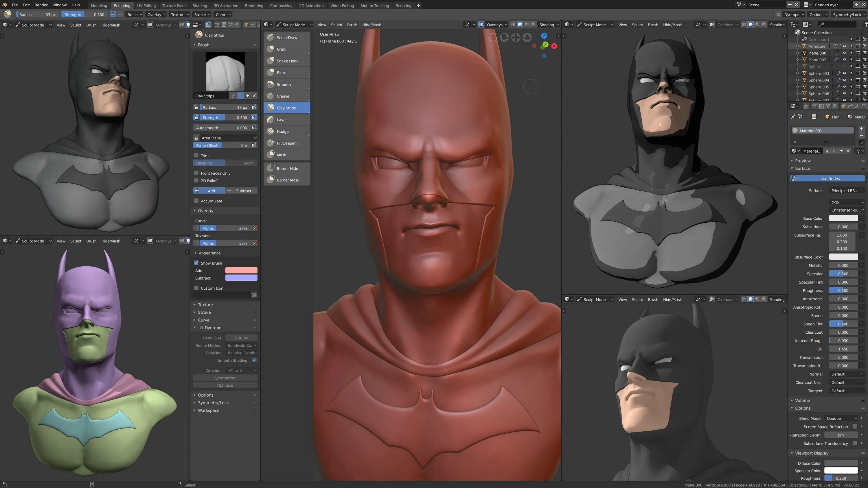Expand the Symmetry/Lock panel
Viewport: 868px width, 488px height.
point(213,403)
